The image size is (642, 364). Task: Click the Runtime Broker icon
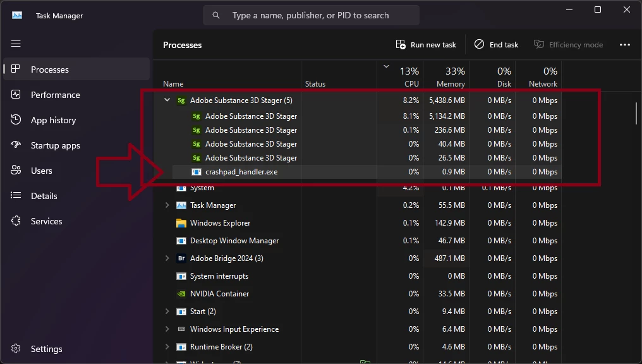181,347
